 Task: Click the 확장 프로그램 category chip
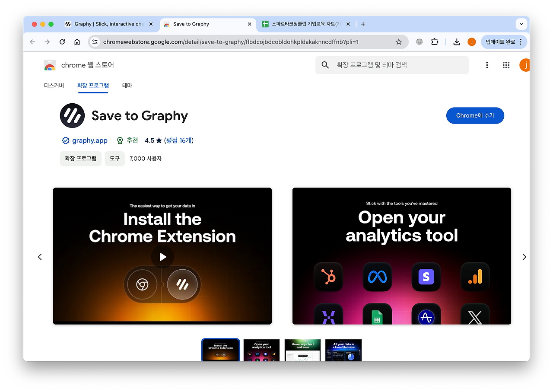[x=81, y=159]
